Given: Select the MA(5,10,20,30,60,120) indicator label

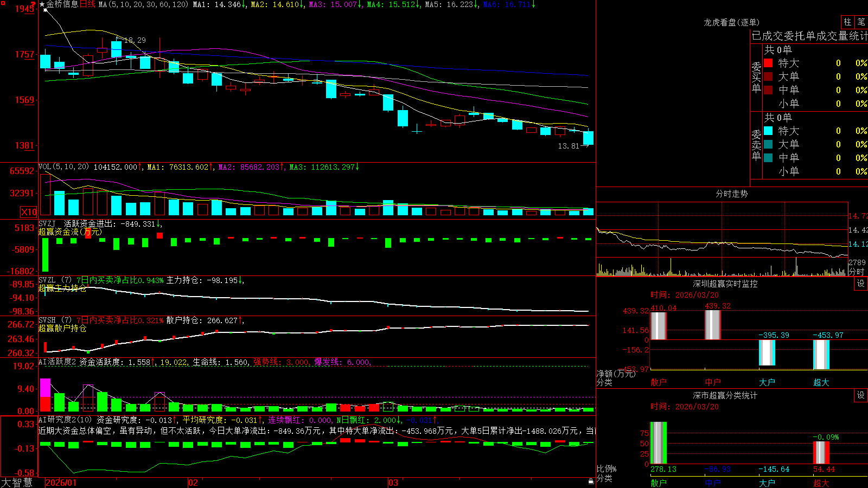Looking at the screenshot, I should pos(143,4).
